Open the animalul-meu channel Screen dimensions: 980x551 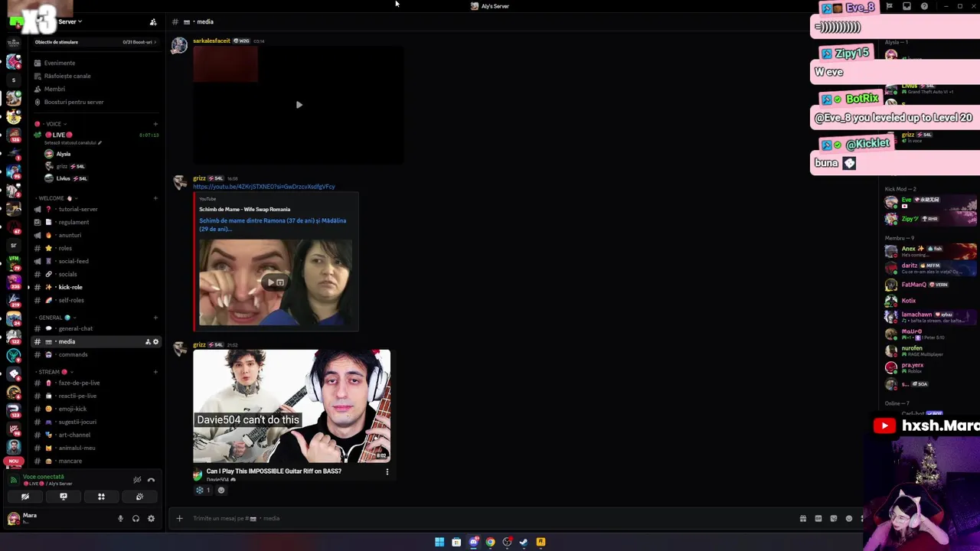point(77,448)
